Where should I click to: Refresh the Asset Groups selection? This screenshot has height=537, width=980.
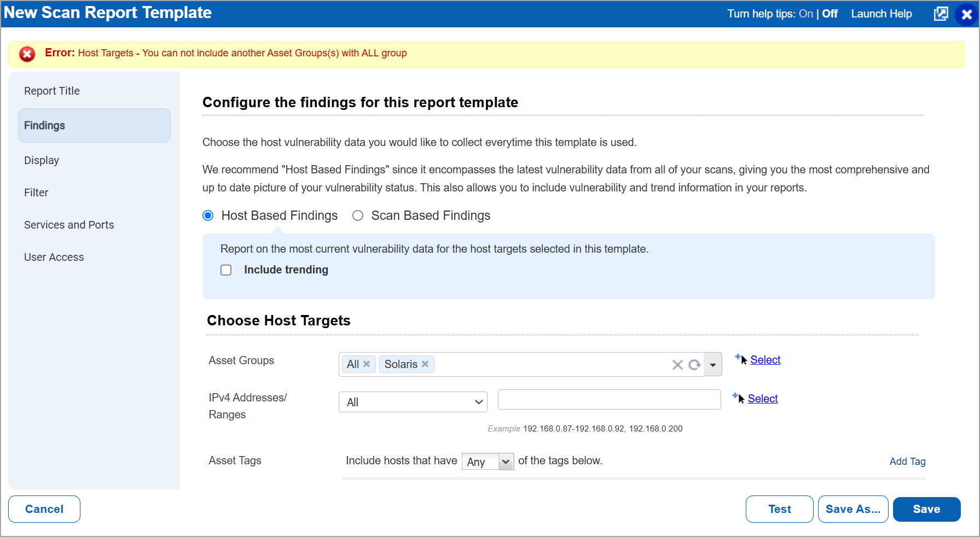click(694, 364)
